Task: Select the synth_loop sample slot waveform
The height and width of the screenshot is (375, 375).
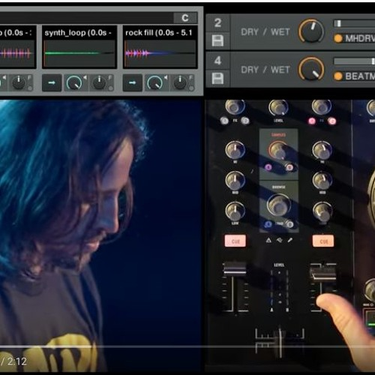Action: coord(80,53)
